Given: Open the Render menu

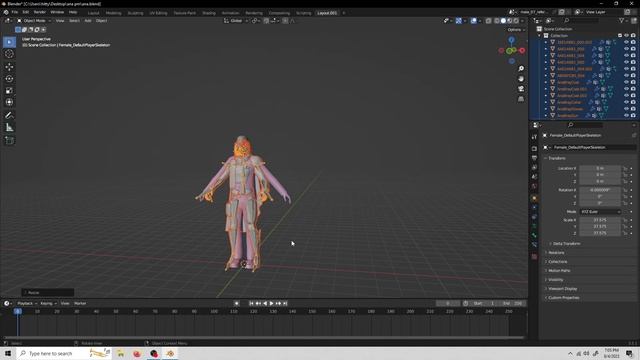Looking at the screenshot, I should point(40,12).
